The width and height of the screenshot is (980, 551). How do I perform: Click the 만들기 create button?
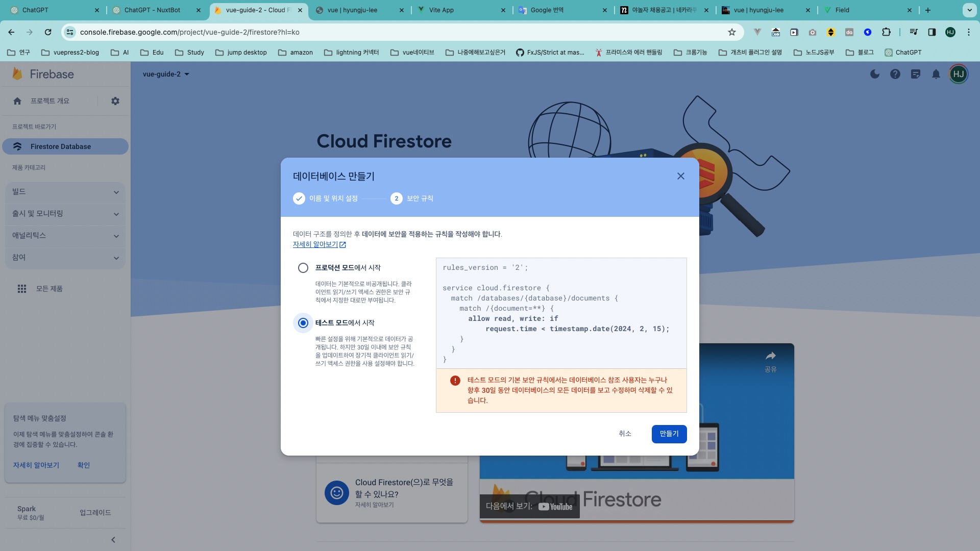[x=669, y=434]
